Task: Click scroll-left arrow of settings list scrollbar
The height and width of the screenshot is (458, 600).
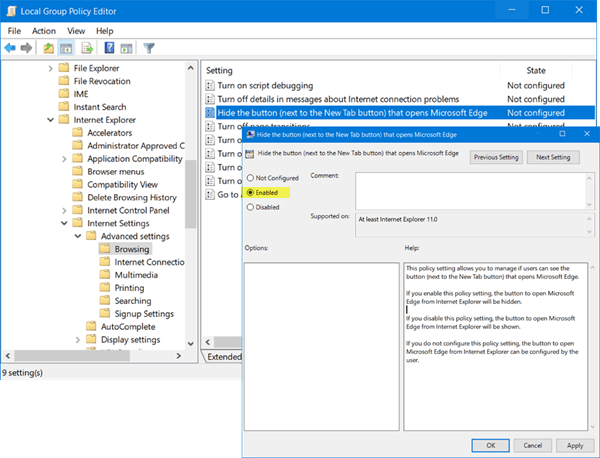Action: [208, 342]
